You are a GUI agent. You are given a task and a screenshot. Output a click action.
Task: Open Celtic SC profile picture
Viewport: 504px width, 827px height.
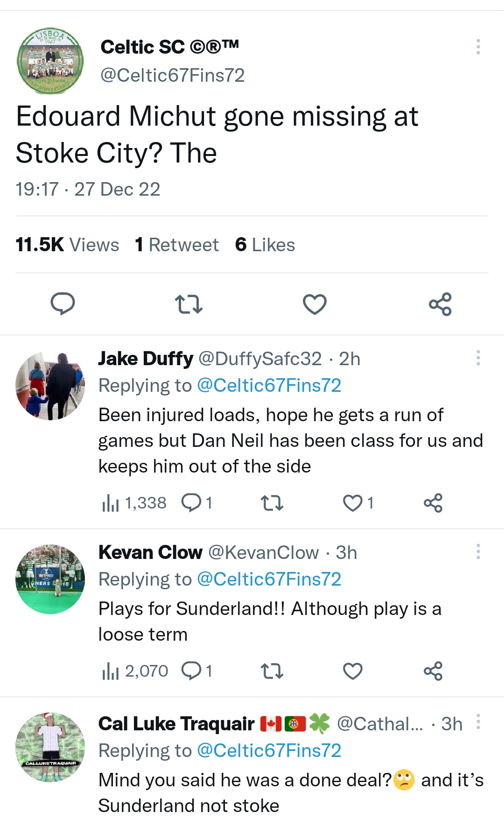(50, 61)
